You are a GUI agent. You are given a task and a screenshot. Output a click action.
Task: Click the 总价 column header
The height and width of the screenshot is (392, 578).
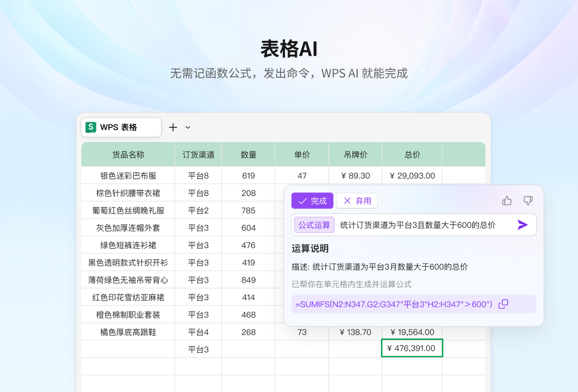click(x=411, y=154)
